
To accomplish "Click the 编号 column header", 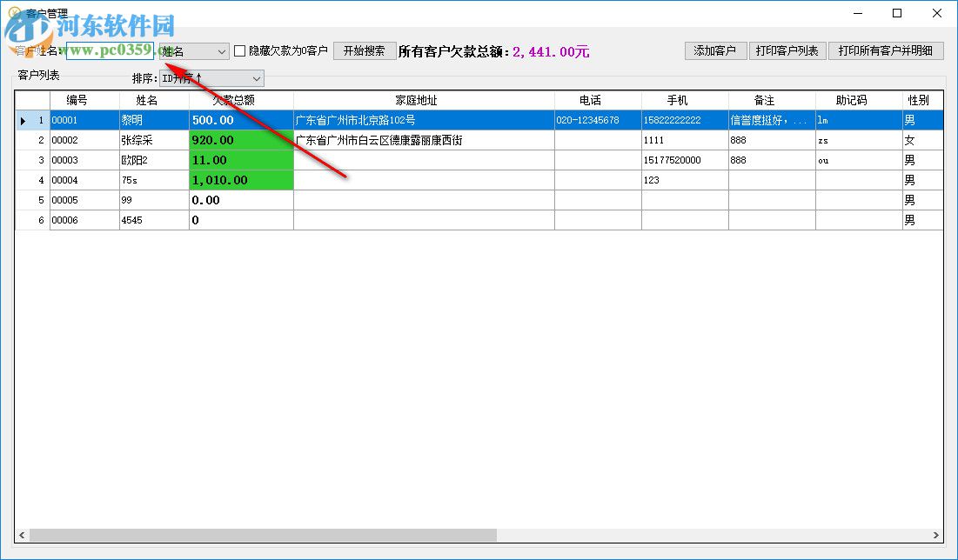I will click(84, 100).
